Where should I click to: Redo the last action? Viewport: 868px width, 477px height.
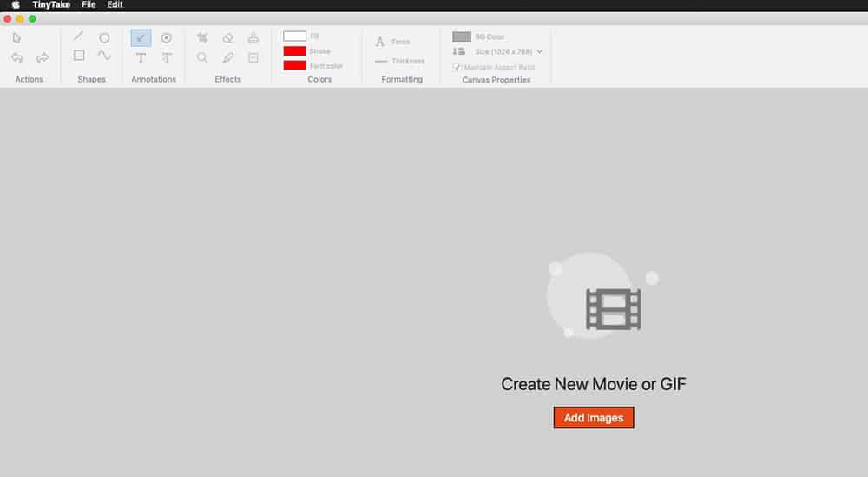(42, 57)
